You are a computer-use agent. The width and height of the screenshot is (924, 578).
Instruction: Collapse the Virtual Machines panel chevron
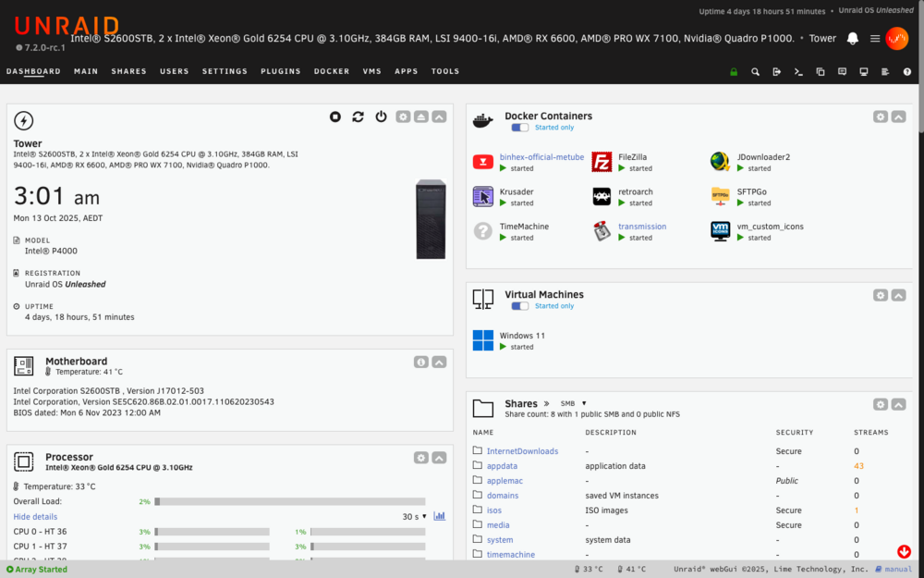(x=899, y=295)
